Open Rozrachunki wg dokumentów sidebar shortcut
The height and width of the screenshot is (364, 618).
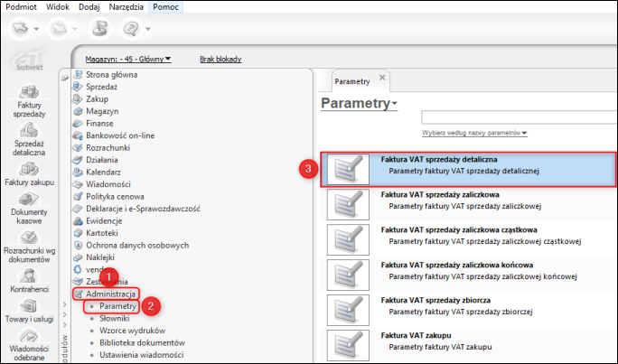(x=29, y=247)
